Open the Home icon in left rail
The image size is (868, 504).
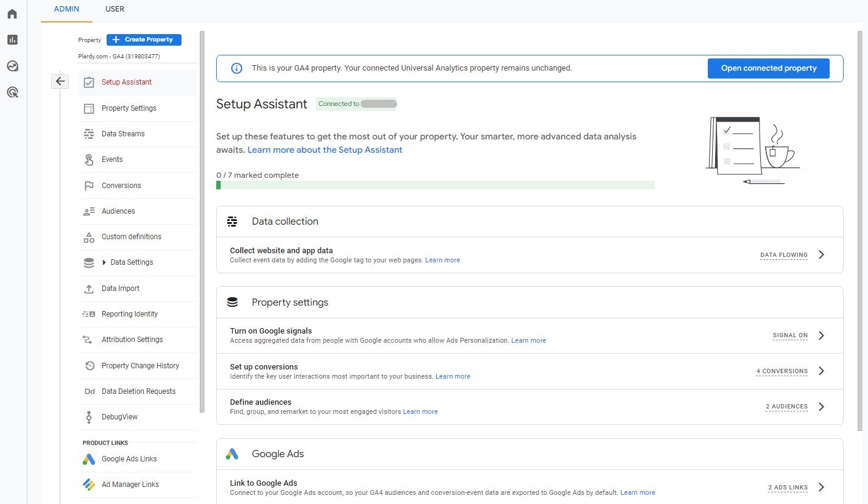click(x=12, y=13)
